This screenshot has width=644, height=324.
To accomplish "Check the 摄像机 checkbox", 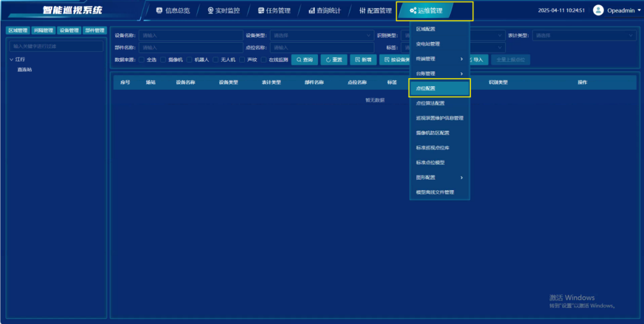I will (163, 59).
